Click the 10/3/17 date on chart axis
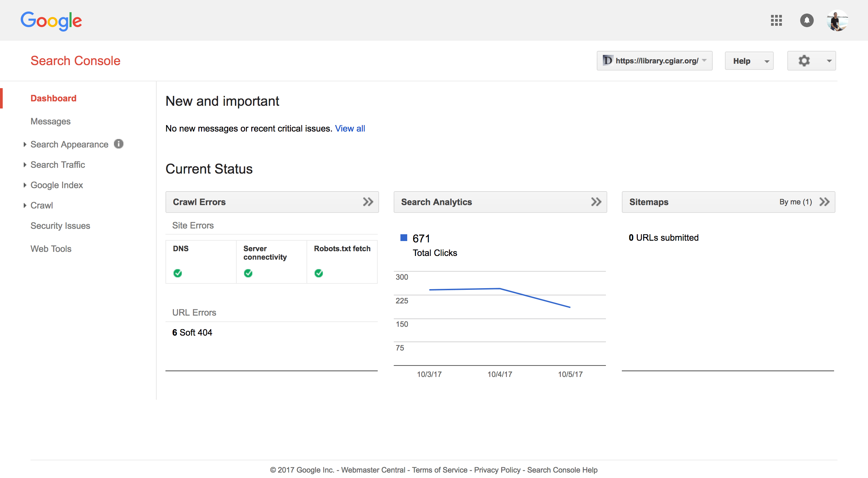The height and width of the screenshot is (478, 868). pyautogui.click(x=429, y=374)
